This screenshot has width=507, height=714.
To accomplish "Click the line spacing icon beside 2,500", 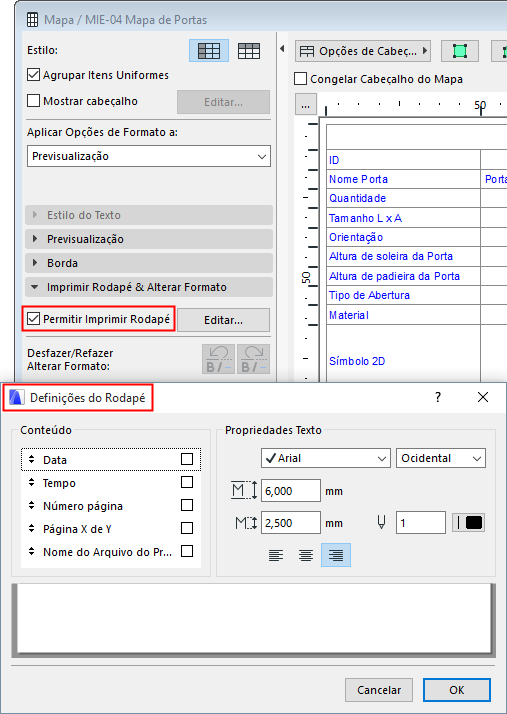I will pyautogui.click(x=246, y=523).
